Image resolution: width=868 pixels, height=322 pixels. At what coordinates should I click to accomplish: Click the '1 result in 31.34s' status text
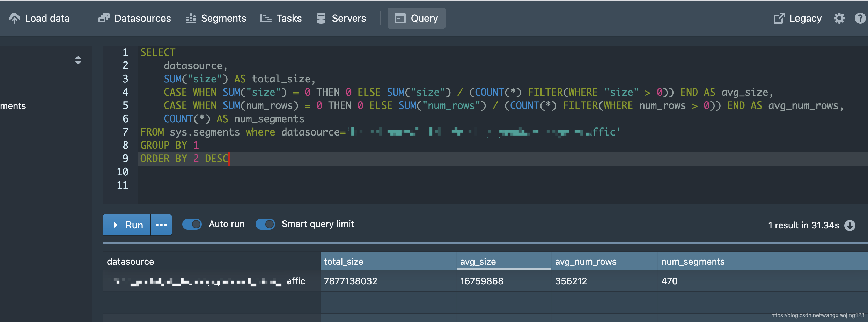pos(803,225)
